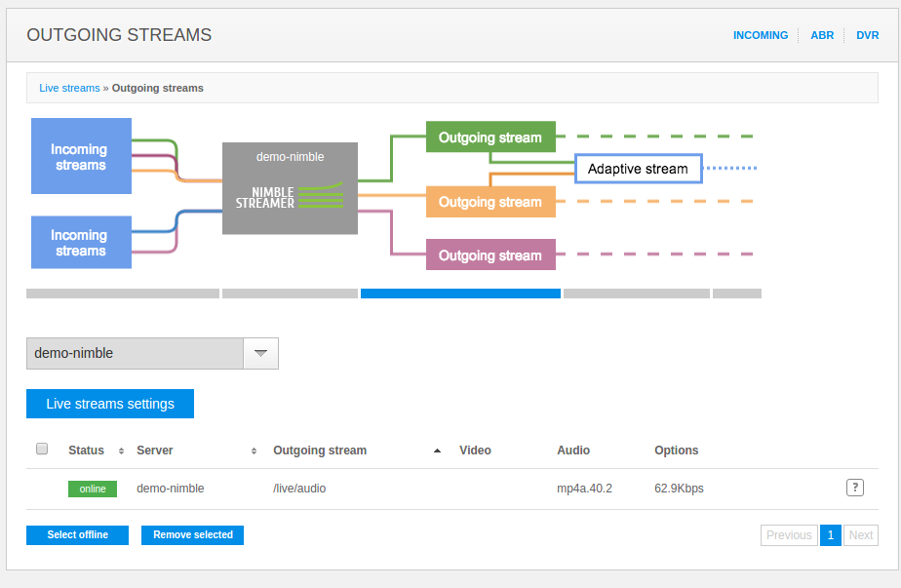
Task: Click the upper Incoming streams block
Action: pos(81,156)
